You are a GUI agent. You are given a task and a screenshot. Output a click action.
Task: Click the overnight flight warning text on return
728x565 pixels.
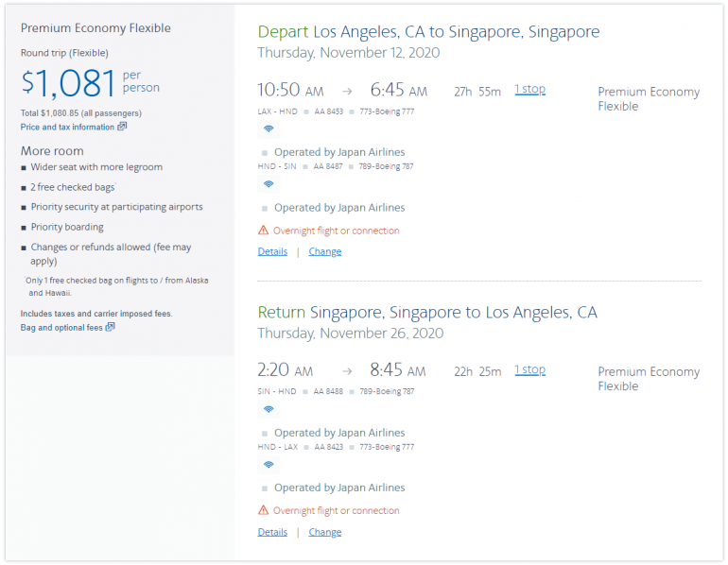point(336,511)
